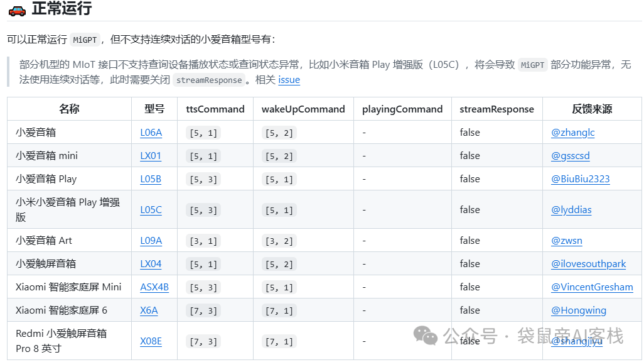
Task: Select Xiaomi 智能家庭屏 Mini name cell
Action: 70,287
